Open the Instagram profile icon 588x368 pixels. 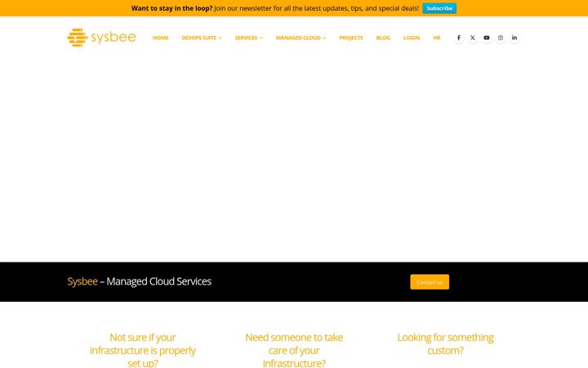[x=501, y=38]
